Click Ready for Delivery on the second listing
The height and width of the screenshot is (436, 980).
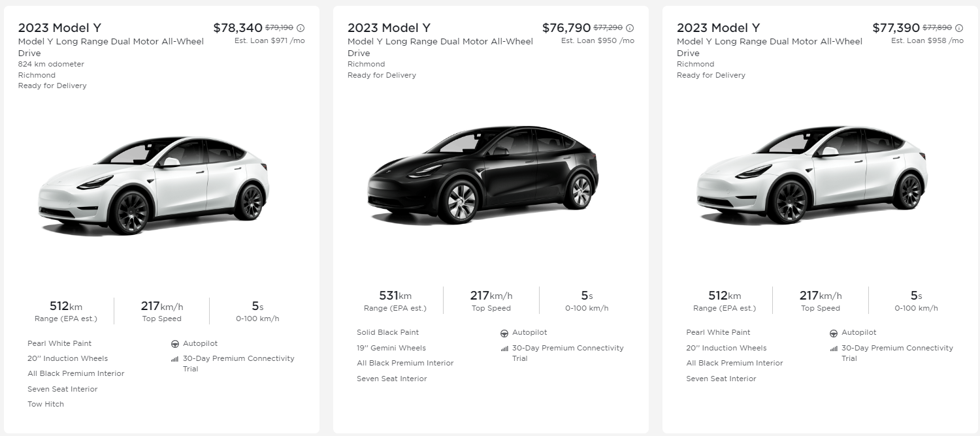(x=382, y=75)
